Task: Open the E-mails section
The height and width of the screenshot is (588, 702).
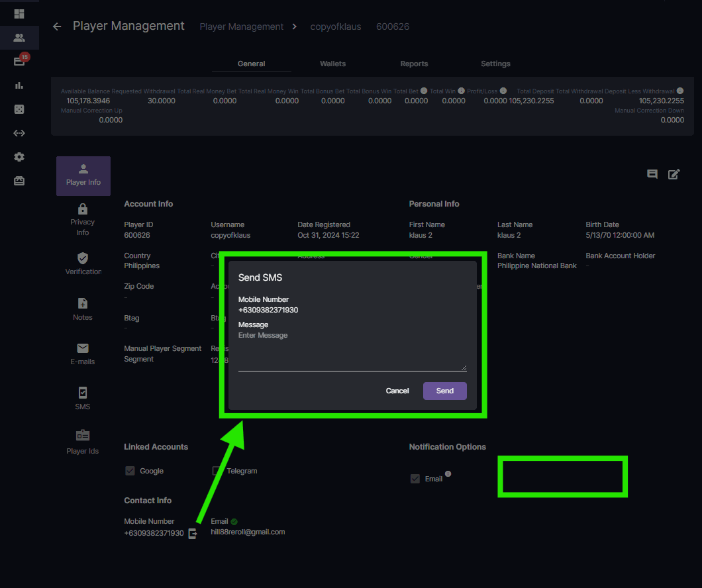Action: coord(83,354)
